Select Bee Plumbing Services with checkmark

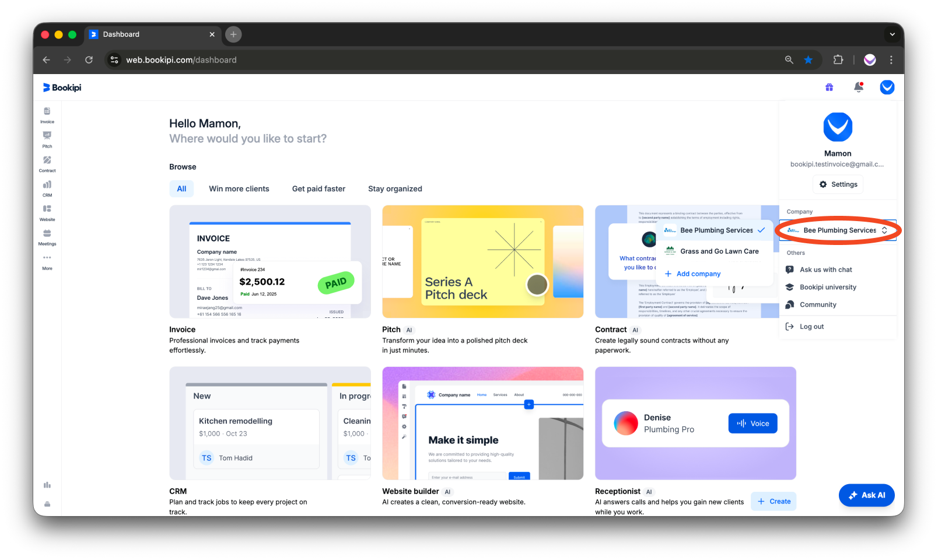(x=716, y=230)
